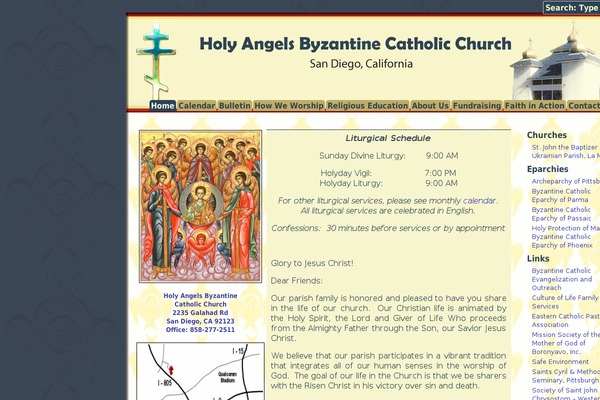Click the 2235 Galahad Rd address

tap(200, 313)
